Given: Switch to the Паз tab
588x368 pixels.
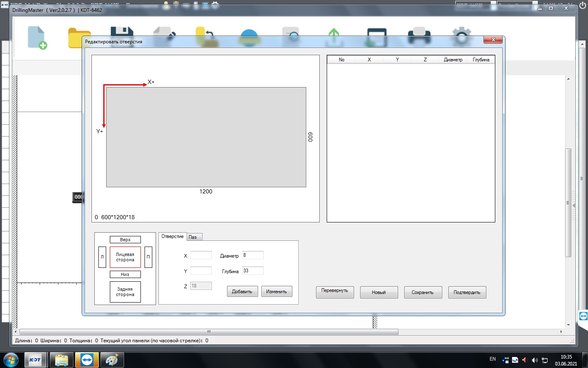Looking at the screenshot, I should coord(194,237).
